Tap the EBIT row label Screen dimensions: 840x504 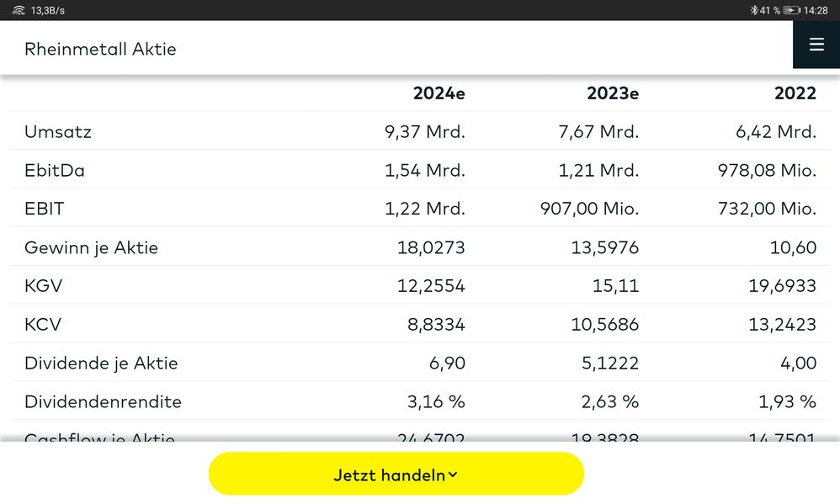point(45,210)
